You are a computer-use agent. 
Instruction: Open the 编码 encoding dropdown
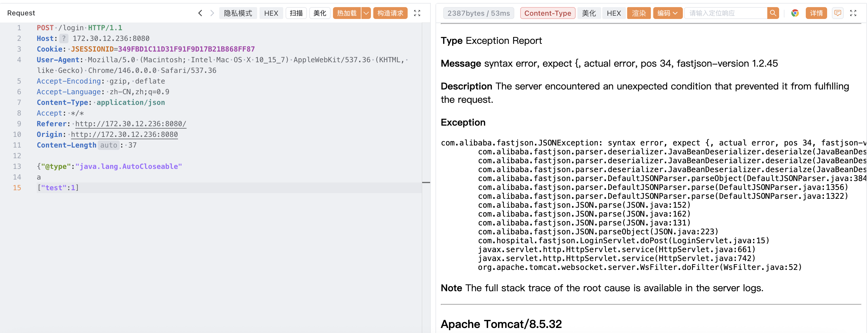point(667,13)
